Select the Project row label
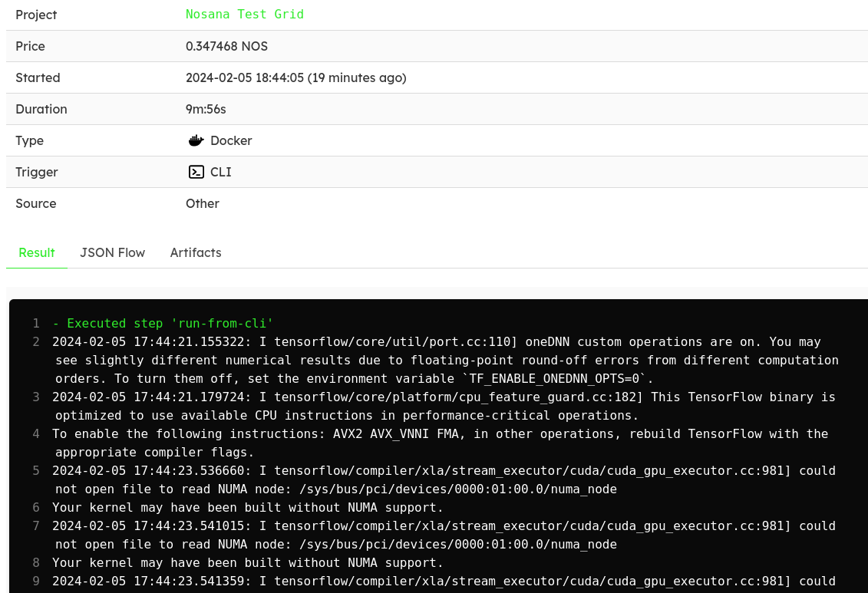The image size is (868, 593). (36, 15)
